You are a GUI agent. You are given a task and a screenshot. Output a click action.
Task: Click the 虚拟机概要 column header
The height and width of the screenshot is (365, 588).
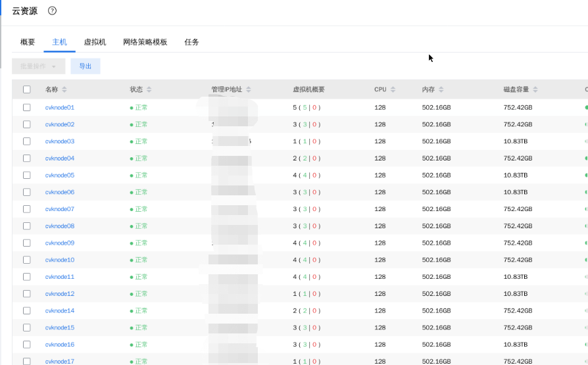pyautogui.click(x=308, y=89)
